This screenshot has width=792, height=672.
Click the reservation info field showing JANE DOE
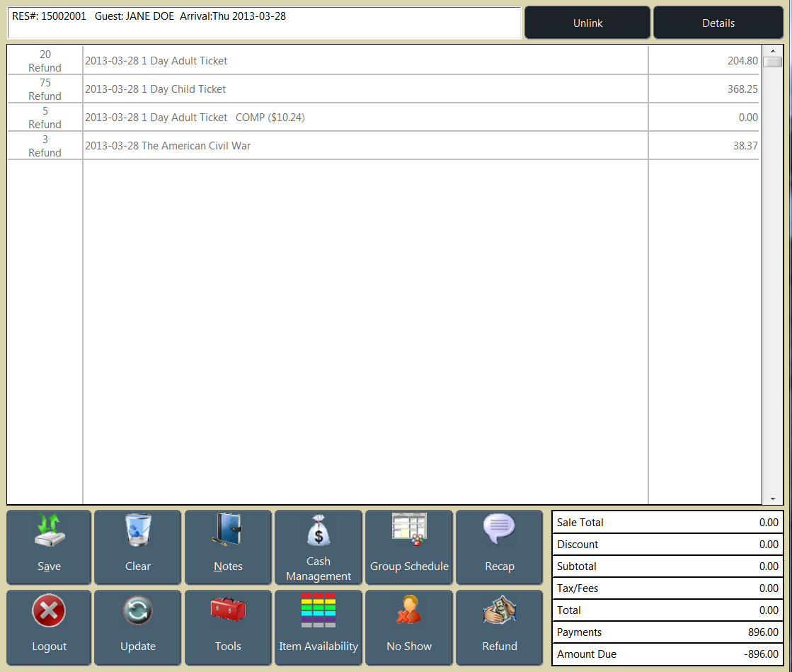click(x=262, y=22)
